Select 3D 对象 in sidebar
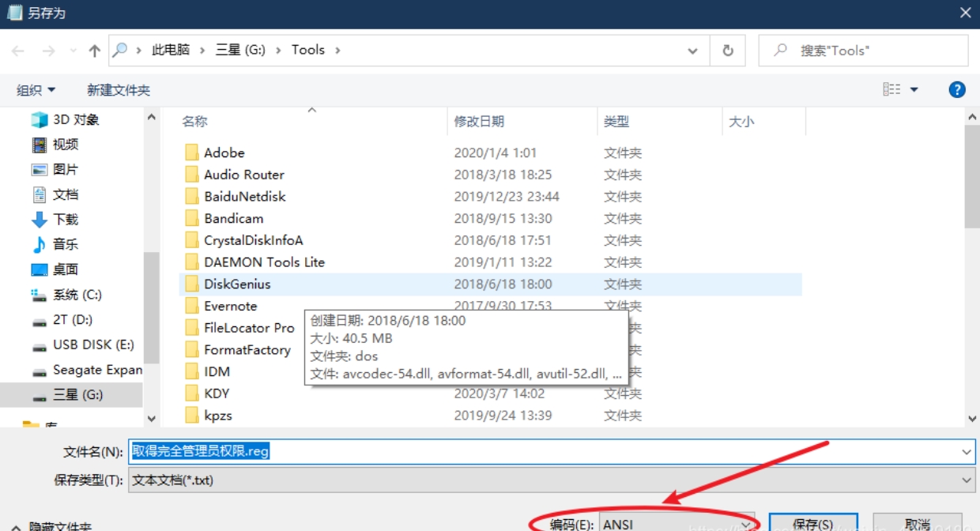This screenshot has height=531, width=980. pos(76,120)
